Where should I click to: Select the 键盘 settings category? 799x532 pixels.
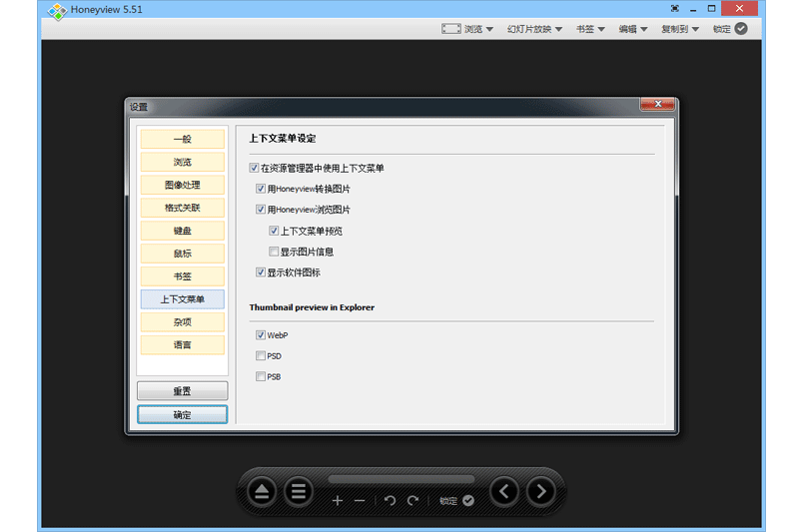182,231
